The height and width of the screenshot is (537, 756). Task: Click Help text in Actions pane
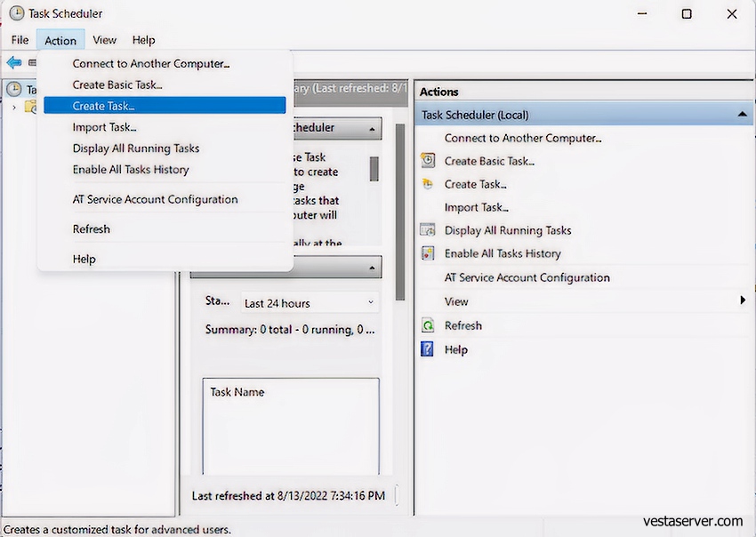pos(455,349)
